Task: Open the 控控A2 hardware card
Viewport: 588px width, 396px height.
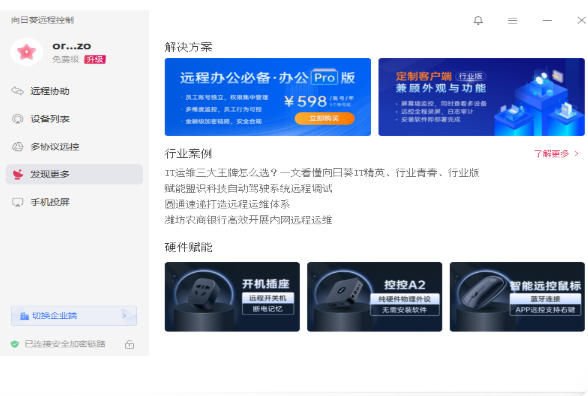Action: (x=374, y=297)
